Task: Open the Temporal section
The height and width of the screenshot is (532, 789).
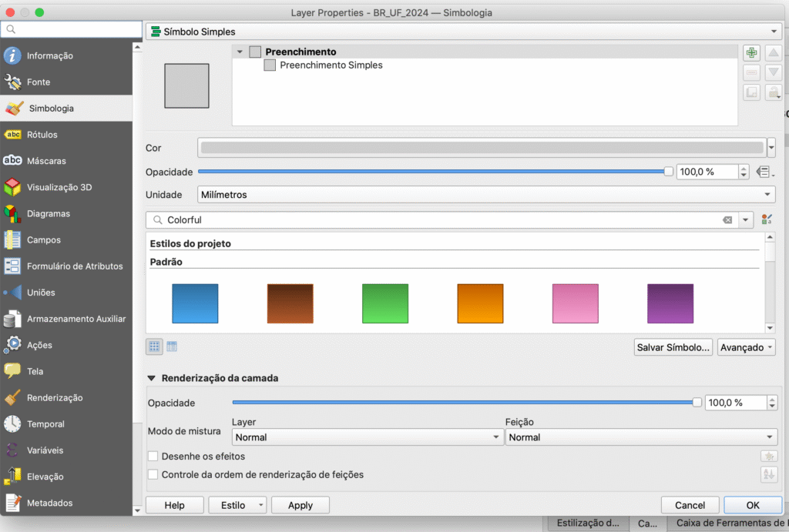Action: coord(66,424)
